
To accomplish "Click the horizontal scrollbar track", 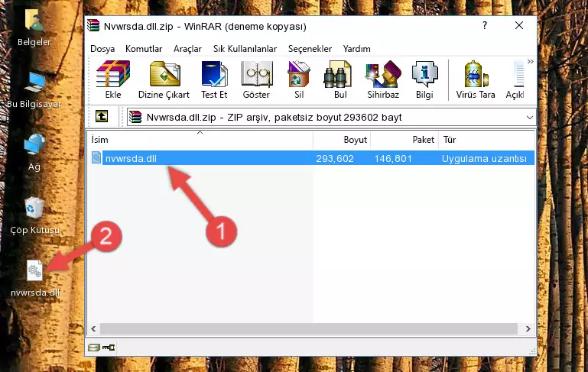I will pyautogui.click(x=309, y=328).
